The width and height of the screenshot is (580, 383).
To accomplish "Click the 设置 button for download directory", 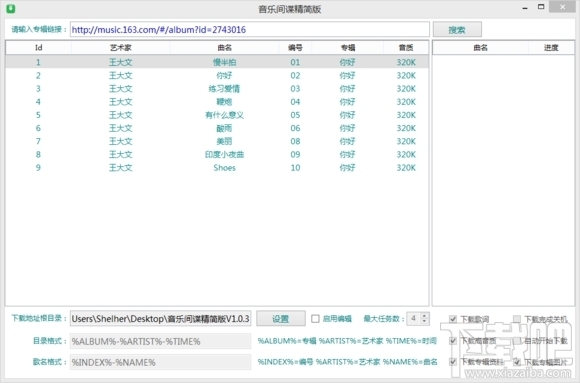I will pos(281,319).
